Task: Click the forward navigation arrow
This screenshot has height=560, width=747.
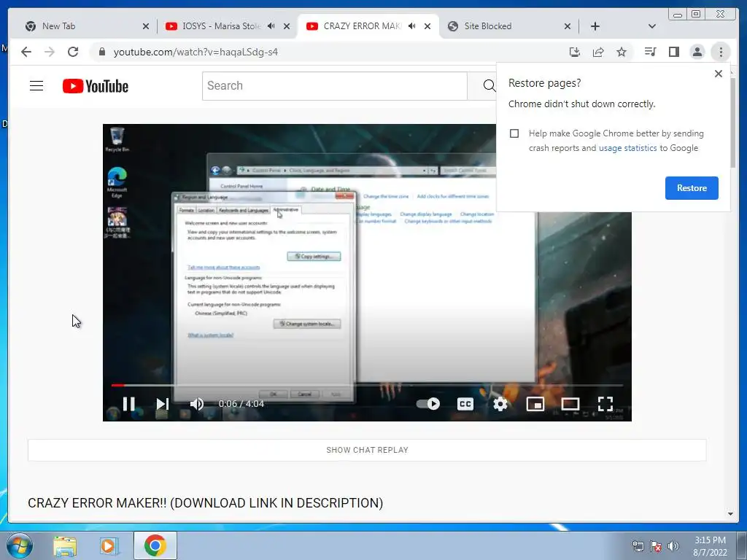Action: click(50, 52)
